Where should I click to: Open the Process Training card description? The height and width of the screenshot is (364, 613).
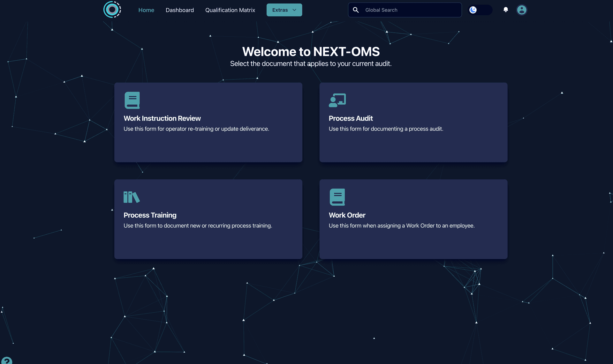point(198,226)
